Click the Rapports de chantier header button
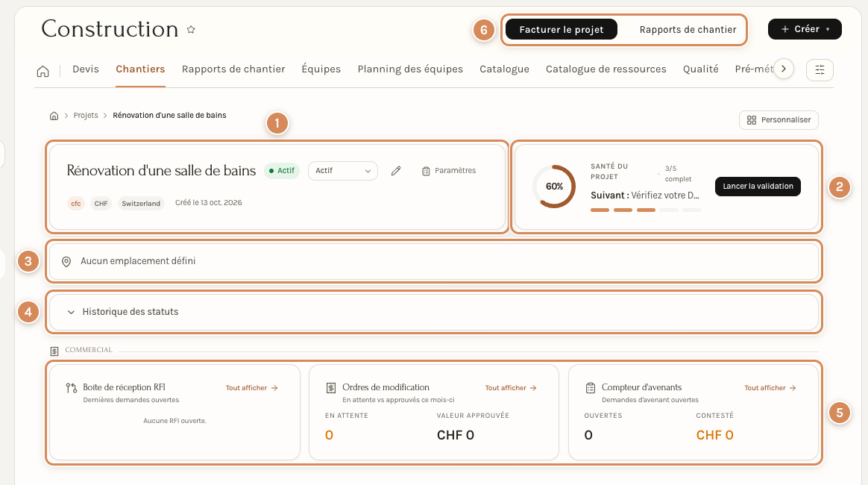The width and height of the screenshot is (868, 485). 688,29
